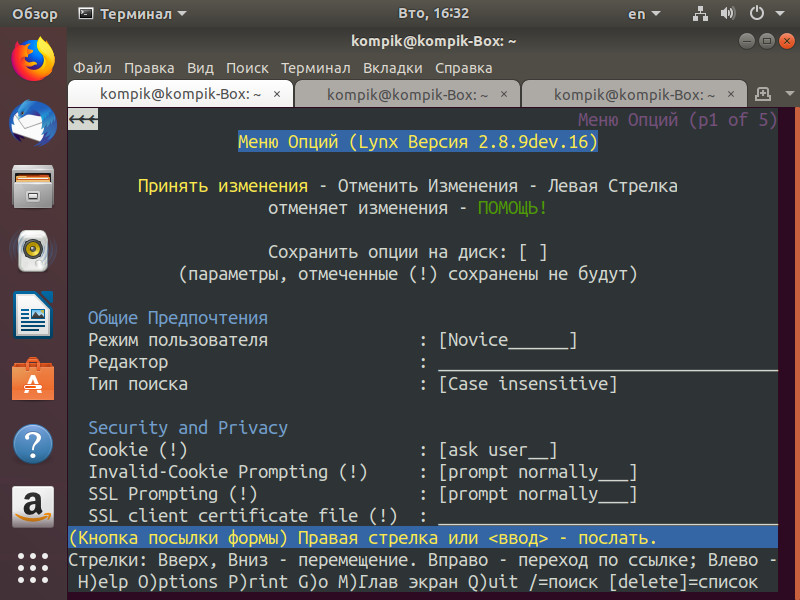Viewport: 800px width, 600px height.
Task: Click the 'Тип поиска' label
Action: coord(138,384)
